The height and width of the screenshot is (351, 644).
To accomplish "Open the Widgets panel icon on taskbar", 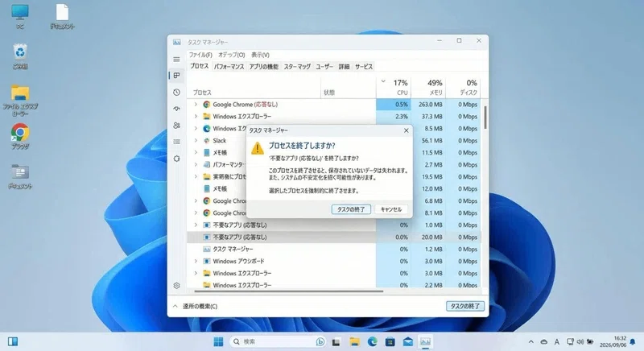I will [13, 341].
